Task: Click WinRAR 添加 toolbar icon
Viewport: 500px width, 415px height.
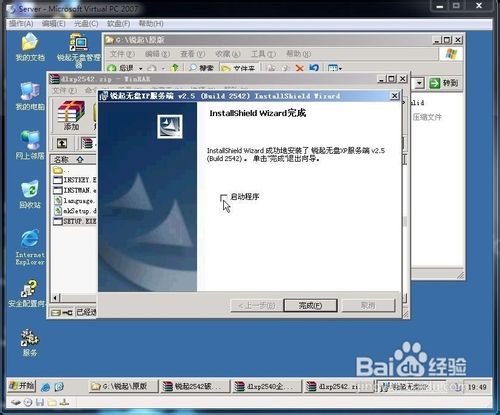Action: (71, 115)
